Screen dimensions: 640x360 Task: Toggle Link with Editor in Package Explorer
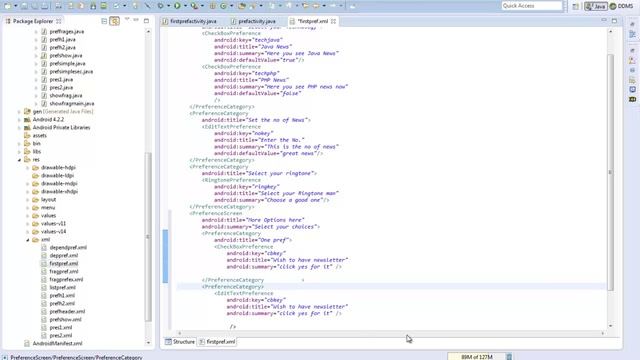pyautogui.click(x=115, y=21)
